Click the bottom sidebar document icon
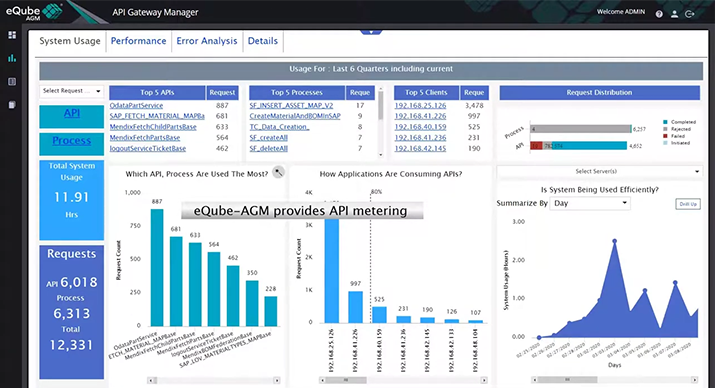Viewport: 715px width, 388px height. (x=12, y=105)
